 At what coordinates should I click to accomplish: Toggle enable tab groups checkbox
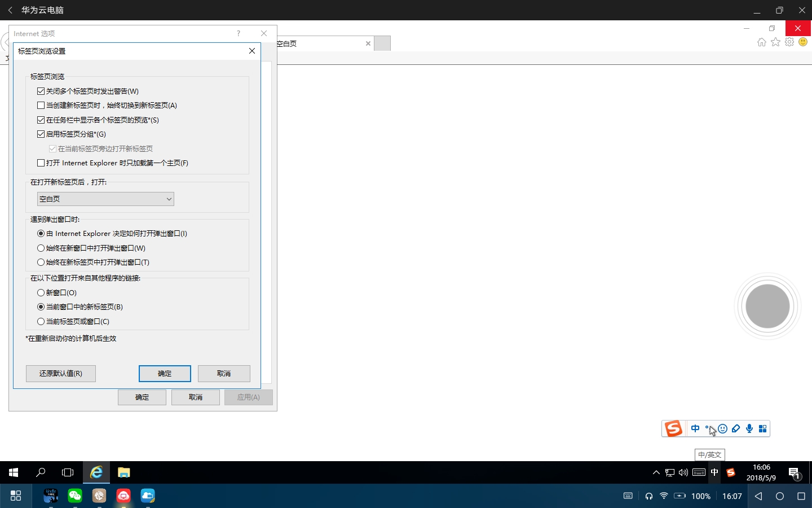click(71, 134)
